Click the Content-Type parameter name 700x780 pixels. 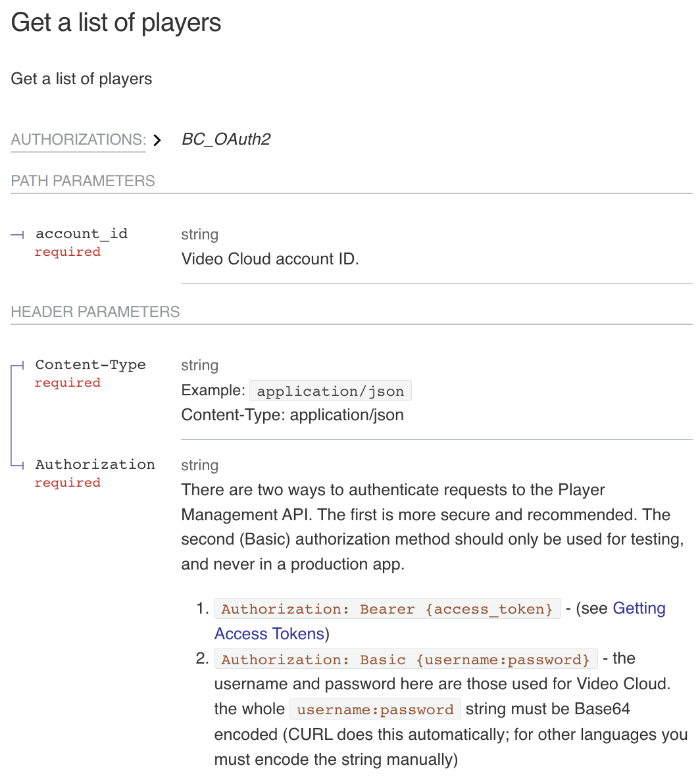[91, 364]
